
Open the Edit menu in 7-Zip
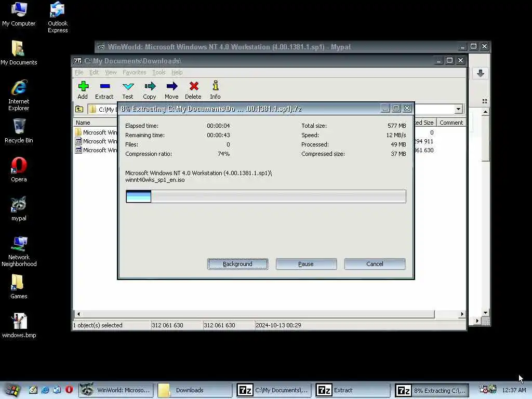(x=94, y=72)
